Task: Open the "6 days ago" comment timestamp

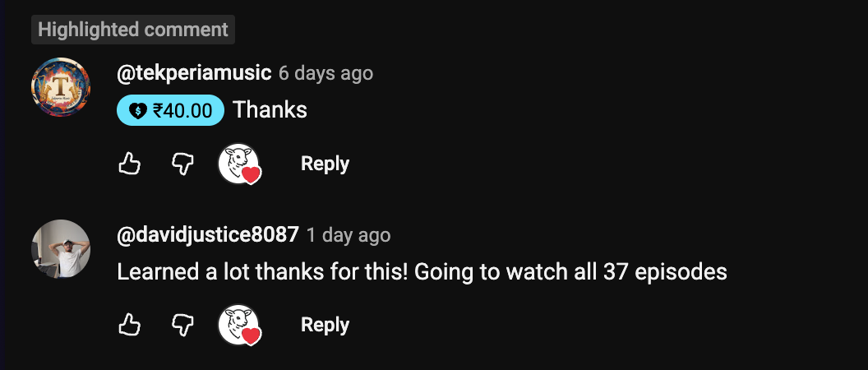Action: click(x=325, y=73)
